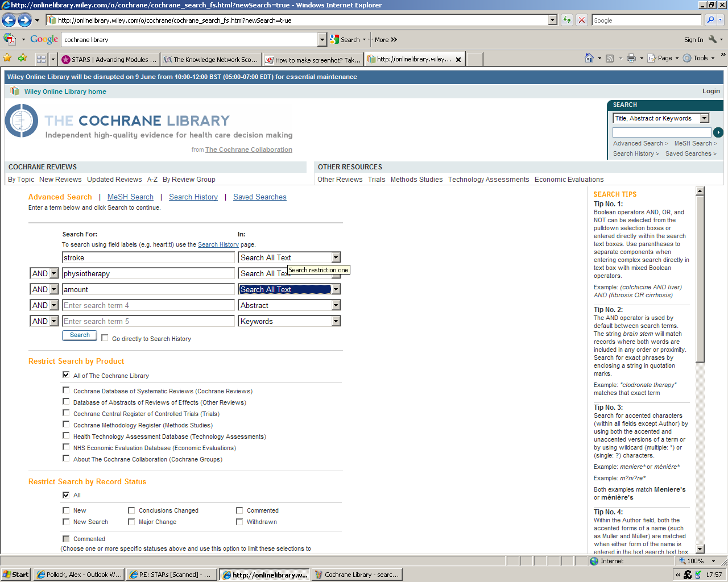The image size is (728, 582).
Task: Go forward with the browser Forward arrow
Action: point(24,20)
